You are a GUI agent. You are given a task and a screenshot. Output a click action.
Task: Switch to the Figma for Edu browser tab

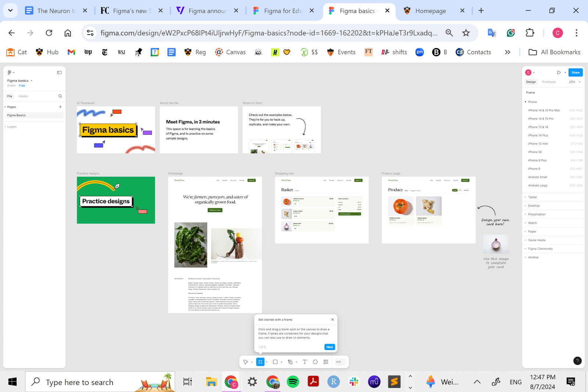(x=283, y=11)
